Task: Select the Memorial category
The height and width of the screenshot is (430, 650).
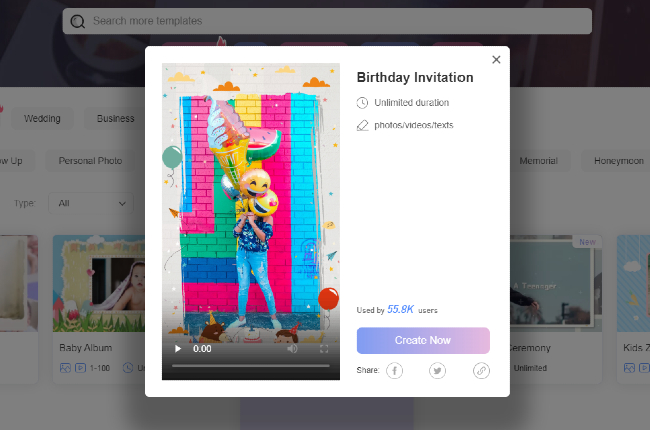Action: (x=538, y=161)
